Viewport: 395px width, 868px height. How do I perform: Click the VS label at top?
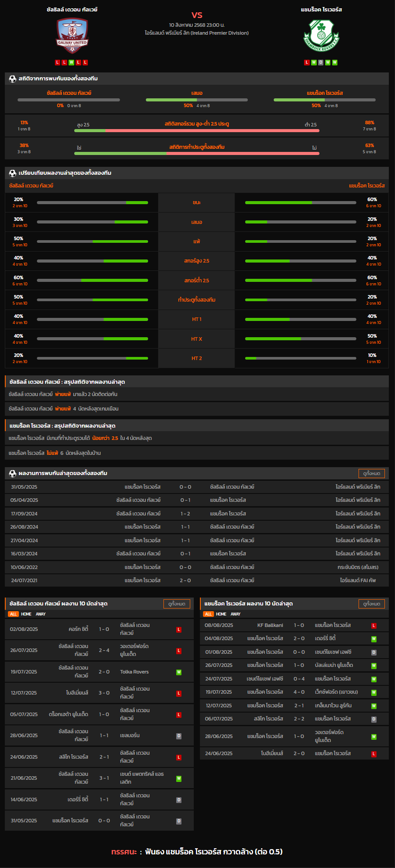coord(197,15)
